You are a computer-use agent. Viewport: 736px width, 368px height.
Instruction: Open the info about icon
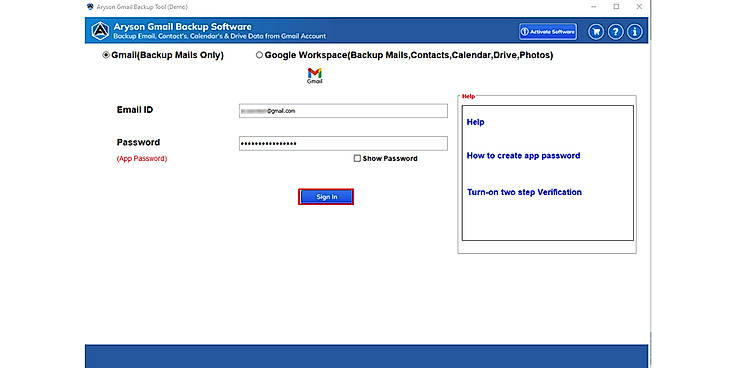pyautogui.click(x=635, y=31)
